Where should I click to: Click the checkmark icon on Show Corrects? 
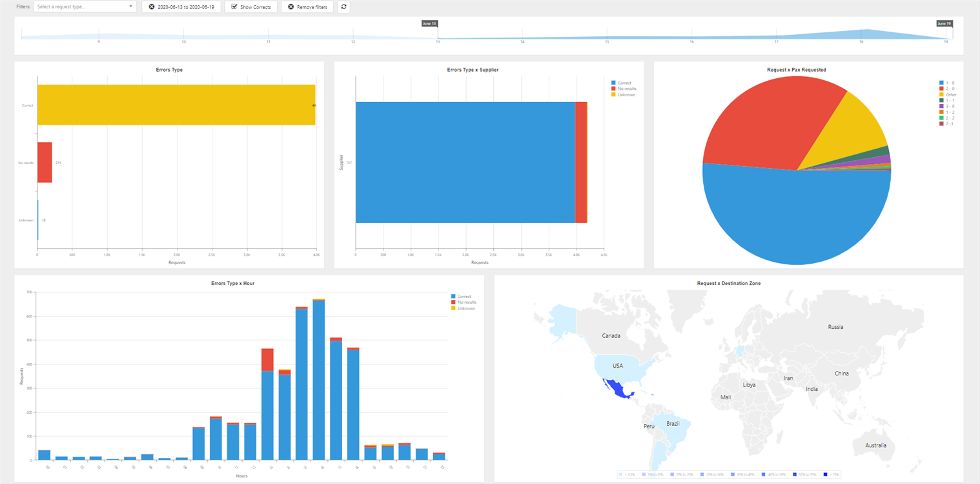click(x=234, y=7)
